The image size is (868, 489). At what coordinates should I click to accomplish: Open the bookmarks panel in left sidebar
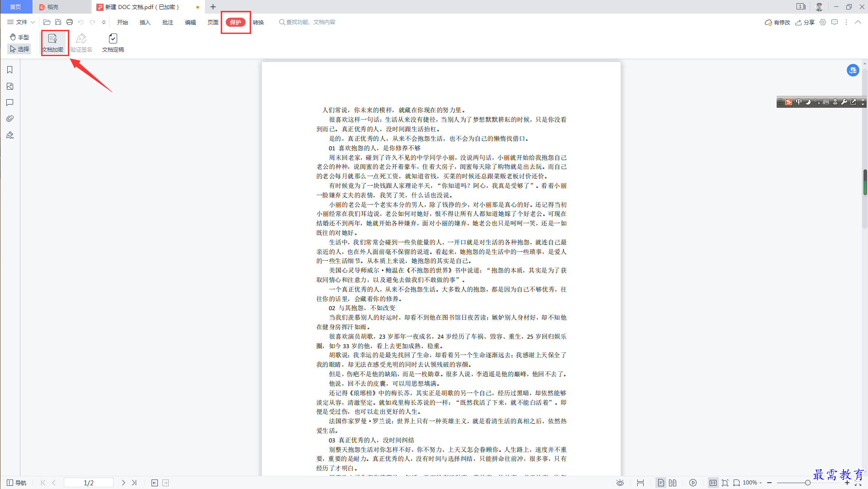[x=9, y=70]
